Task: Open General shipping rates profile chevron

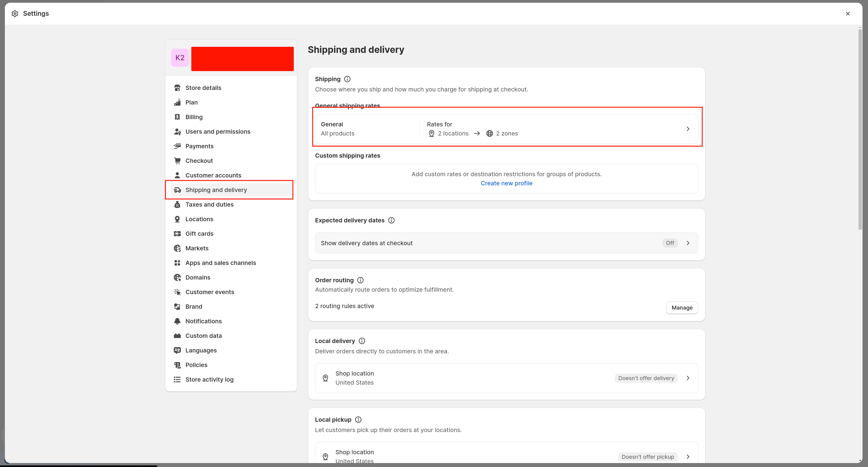Action: click(688, 129)
